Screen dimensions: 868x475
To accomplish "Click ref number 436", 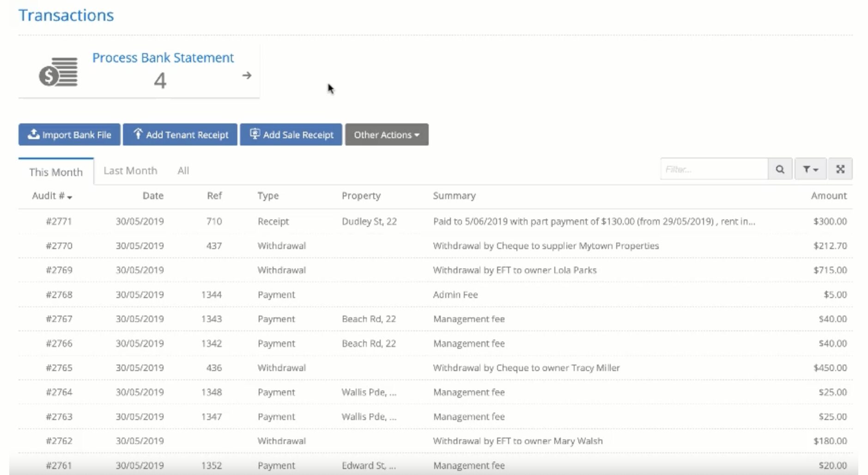I will point(214,368).
